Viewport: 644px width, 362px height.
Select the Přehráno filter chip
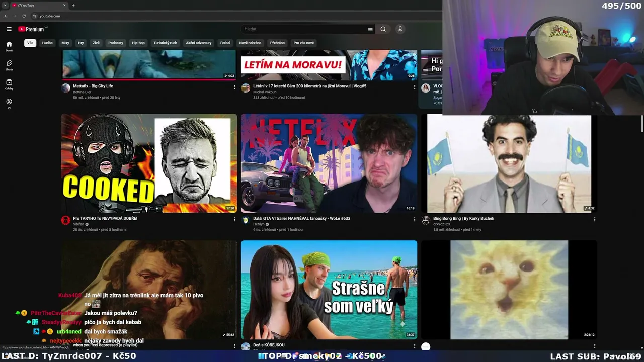pos(277,43)
